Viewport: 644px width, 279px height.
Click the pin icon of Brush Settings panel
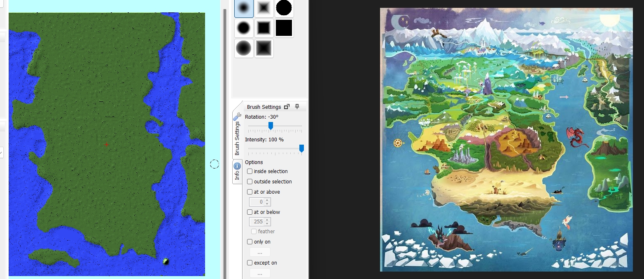point(297,107)
